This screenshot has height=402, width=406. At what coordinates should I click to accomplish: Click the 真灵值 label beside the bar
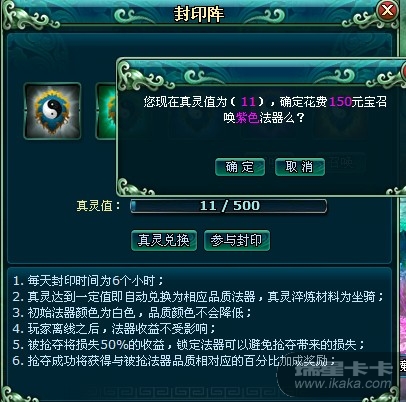tap(98, 206)
